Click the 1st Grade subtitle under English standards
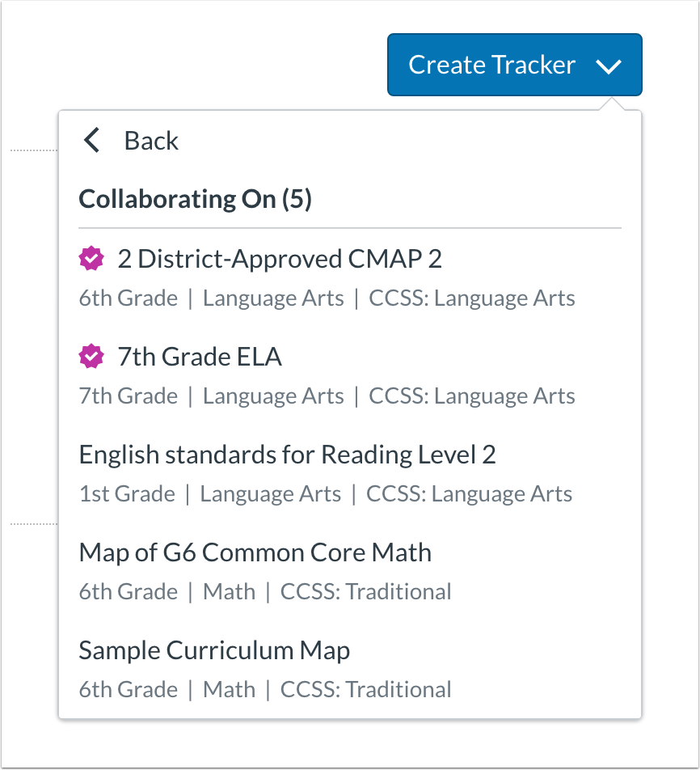Image resolution: width=700 pixels, height=770 pixels. tap(127, 494)
